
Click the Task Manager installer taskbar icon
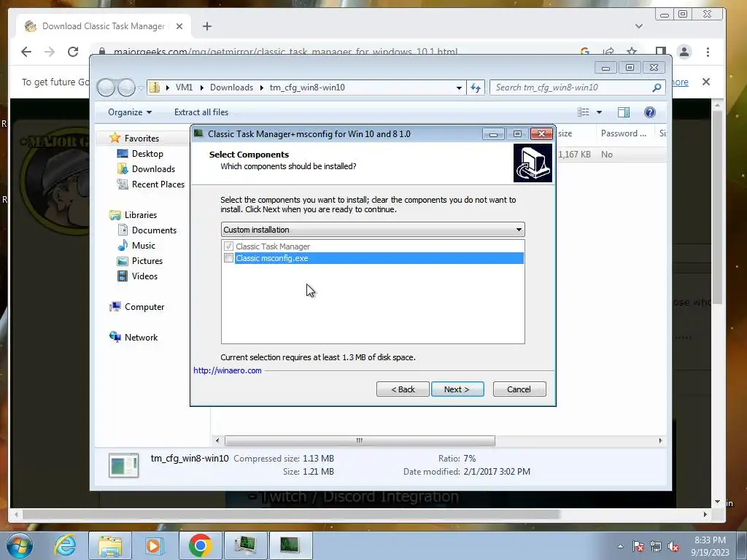coord(290,545)
